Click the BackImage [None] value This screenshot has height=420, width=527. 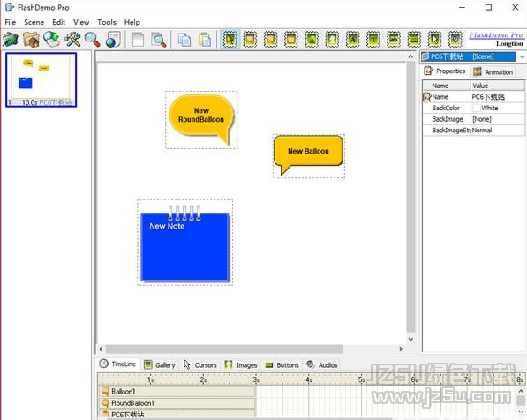[x=497, y=119]
